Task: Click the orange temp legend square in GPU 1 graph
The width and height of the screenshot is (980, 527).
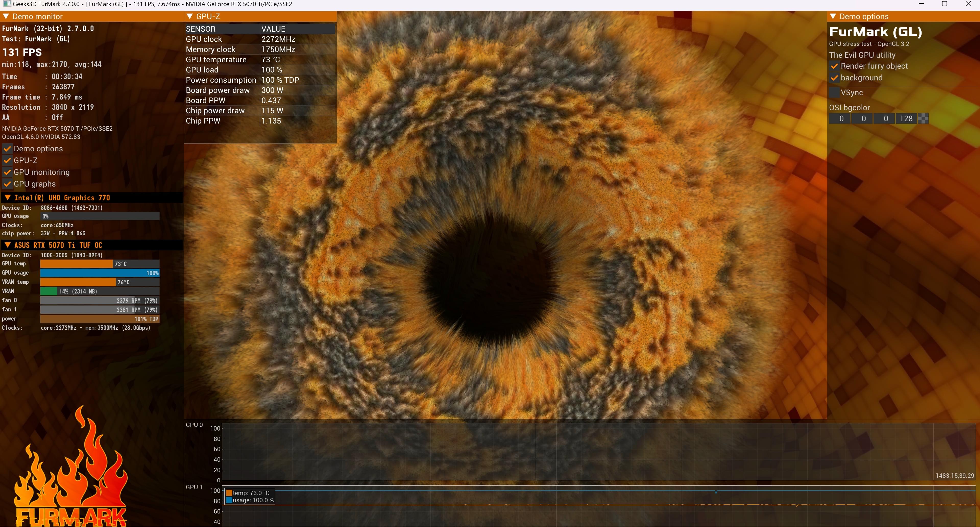Action: coord(229,493)
